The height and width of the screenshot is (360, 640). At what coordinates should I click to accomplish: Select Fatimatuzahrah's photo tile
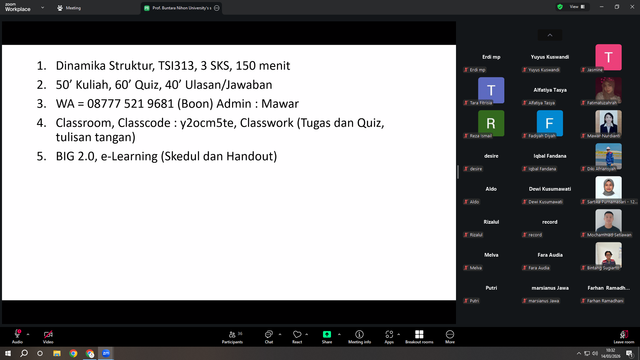click(x=608, y=90)
